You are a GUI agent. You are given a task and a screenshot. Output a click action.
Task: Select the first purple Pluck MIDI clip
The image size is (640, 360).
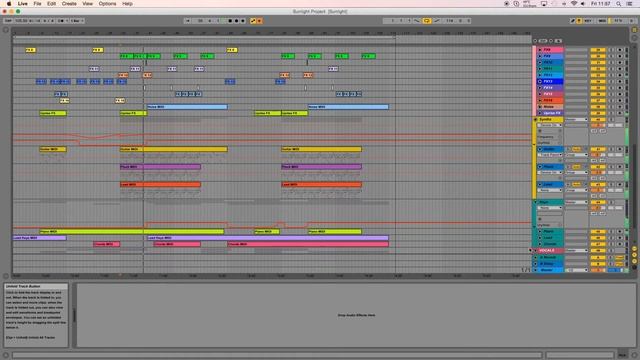160,167
